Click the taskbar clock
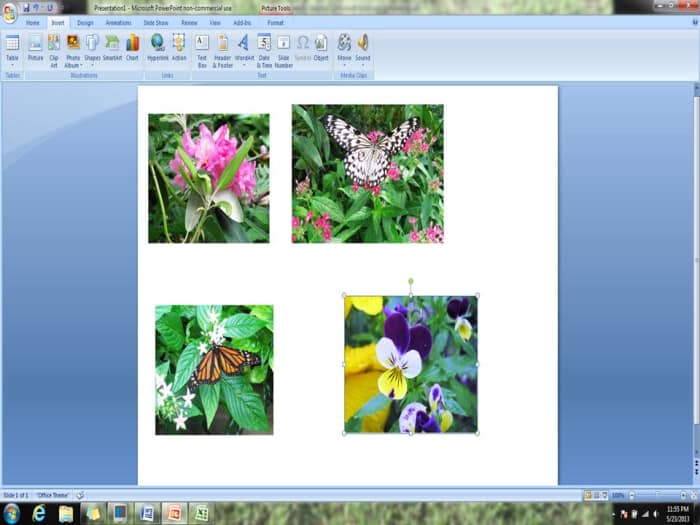This screenshot has width=700, height=525. point(678,514)
